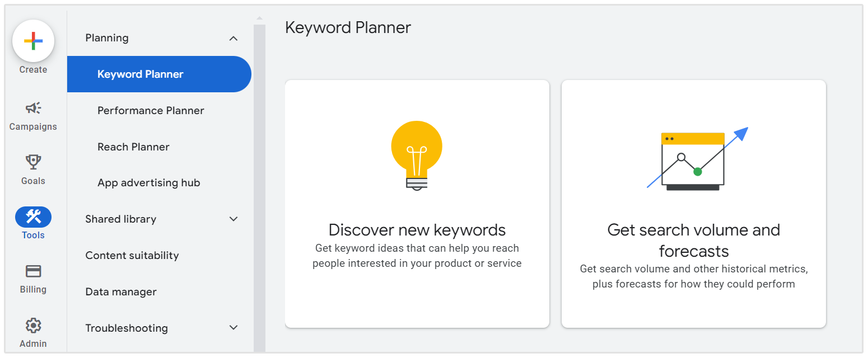This screenshot has width=868, height=358.
Task: Open Goals via trophy icon
Action: [x=33, y=163]
